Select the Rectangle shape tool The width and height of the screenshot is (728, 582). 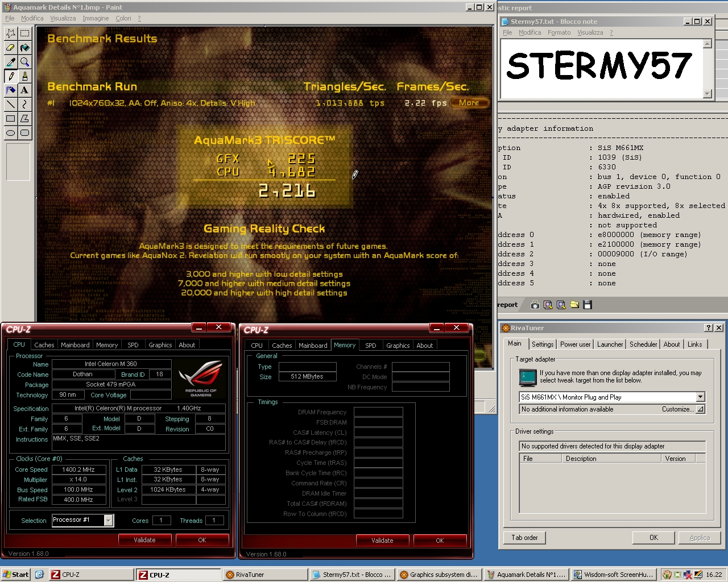point(11,119)
